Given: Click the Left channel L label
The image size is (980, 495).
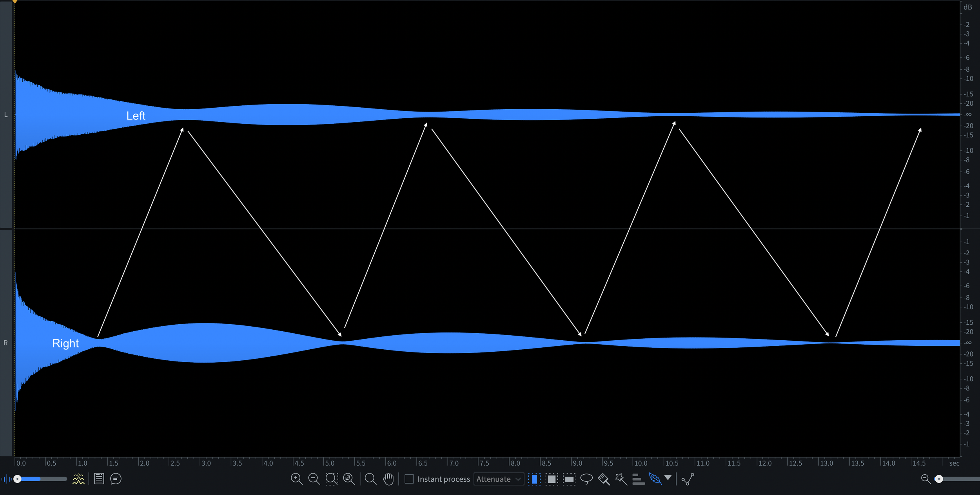Looking at the screenshot, I should (5, 115).
